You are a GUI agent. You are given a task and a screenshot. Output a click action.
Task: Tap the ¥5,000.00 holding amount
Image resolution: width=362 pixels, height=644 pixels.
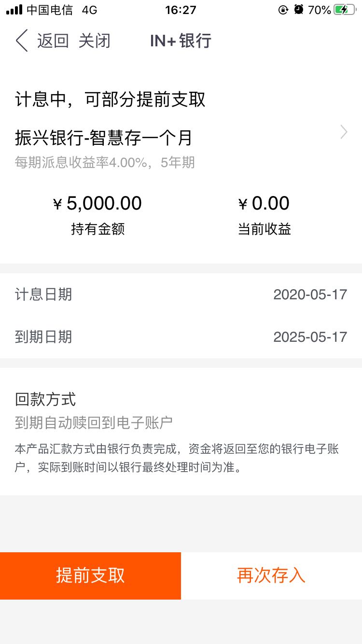[x=97, y=204]
